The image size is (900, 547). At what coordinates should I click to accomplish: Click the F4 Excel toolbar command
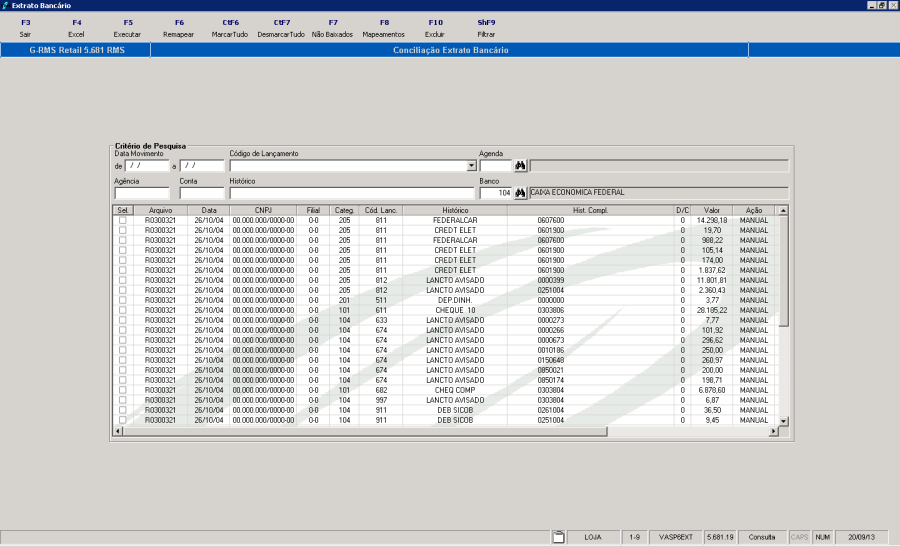tap(77, 28)
